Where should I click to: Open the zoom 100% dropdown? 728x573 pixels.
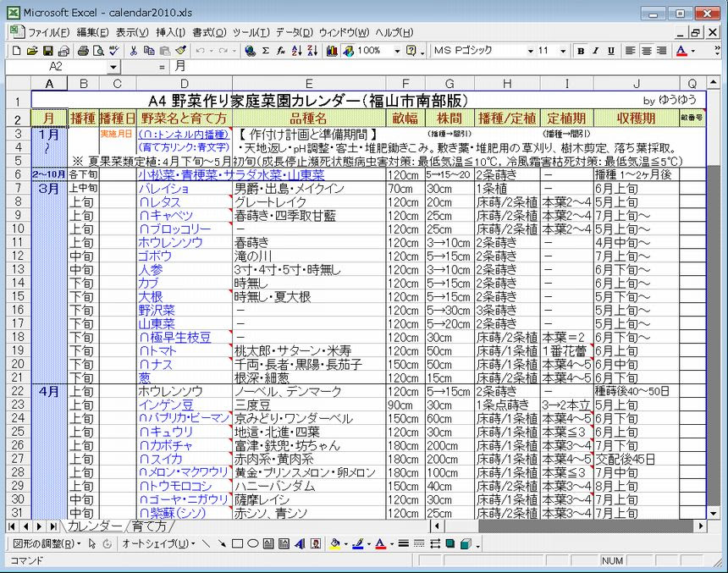tap(397, 51)
